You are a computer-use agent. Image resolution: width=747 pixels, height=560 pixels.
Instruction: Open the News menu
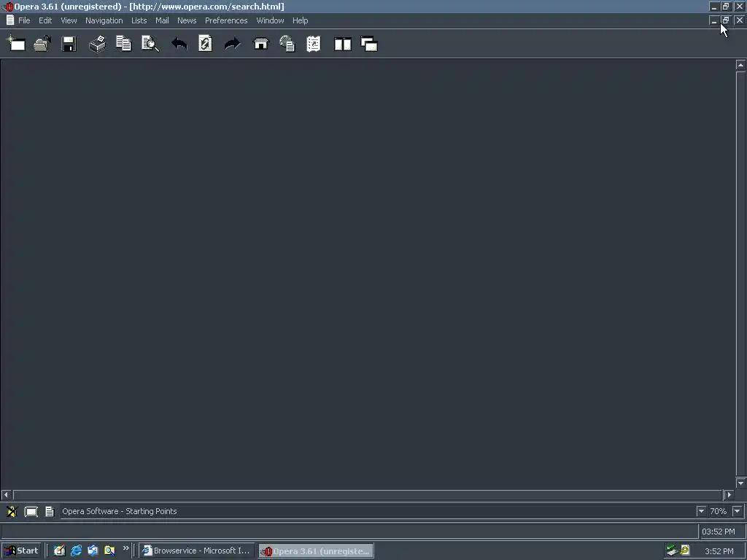point(187,20)
